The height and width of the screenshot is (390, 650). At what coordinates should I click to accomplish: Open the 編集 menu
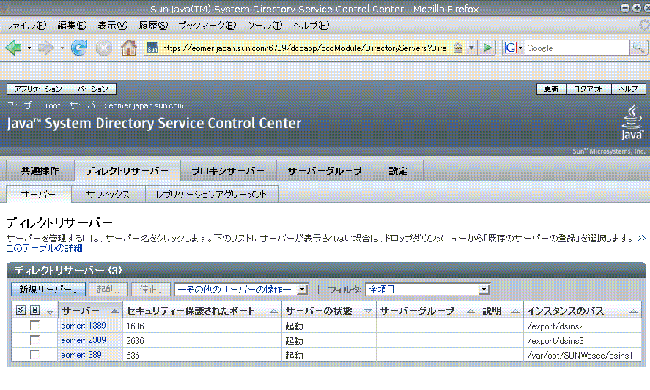72,26
